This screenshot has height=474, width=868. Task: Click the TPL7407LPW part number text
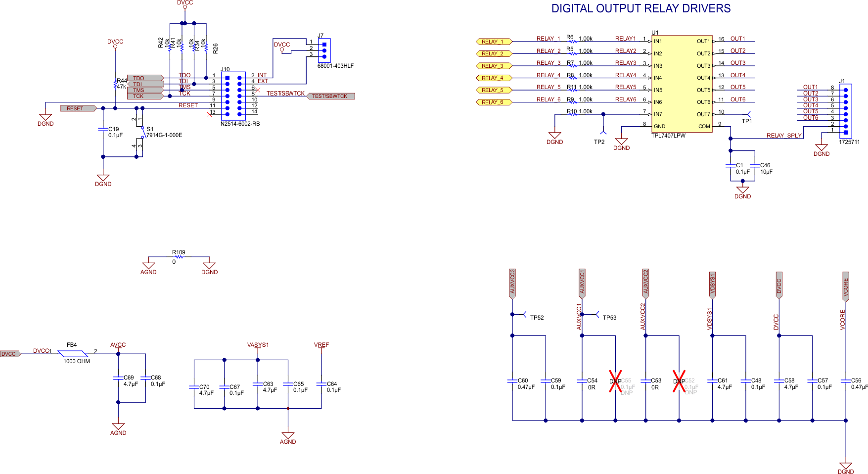point(668,136)
